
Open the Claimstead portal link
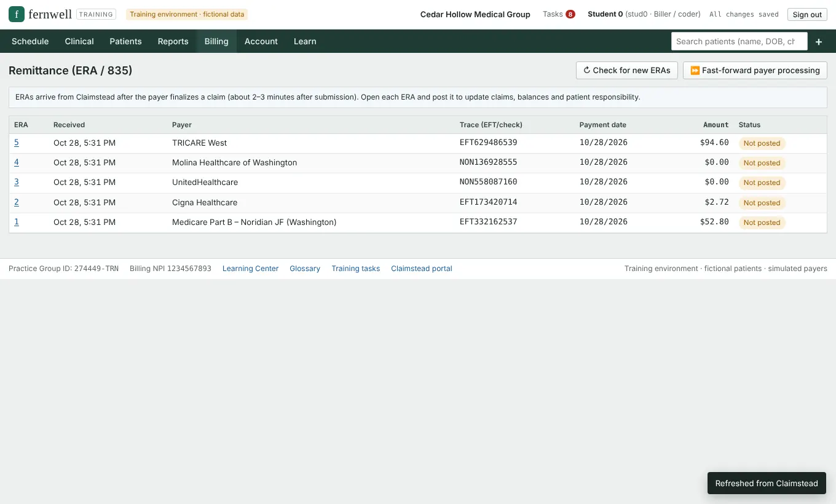(422, 269)
